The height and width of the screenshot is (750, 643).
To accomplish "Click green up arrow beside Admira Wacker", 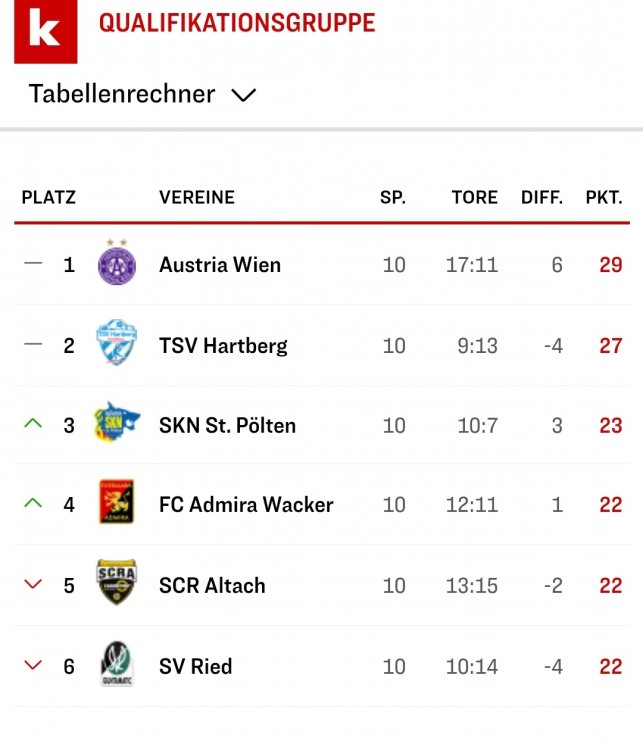I will pos(33,503).
